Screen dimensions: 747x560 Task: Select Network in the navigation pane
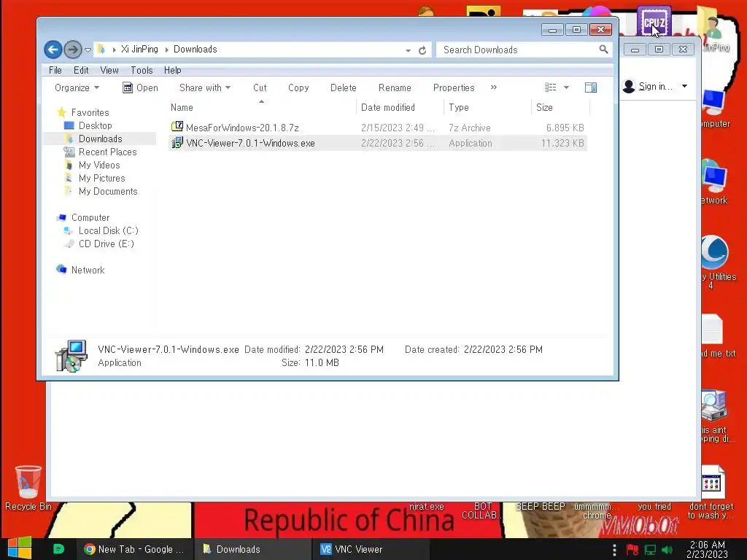click(x=88, y=270)
